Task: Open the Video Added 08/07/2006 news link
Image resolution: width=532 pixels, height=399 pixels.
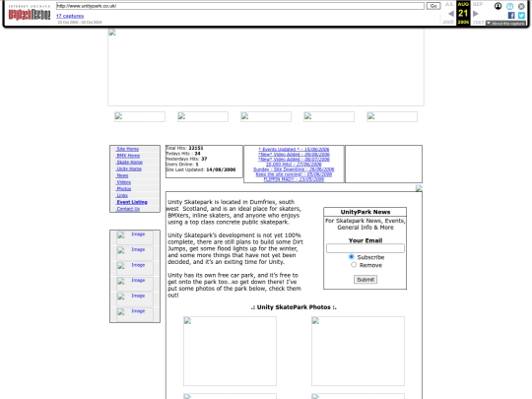Action: click(294, 160)
